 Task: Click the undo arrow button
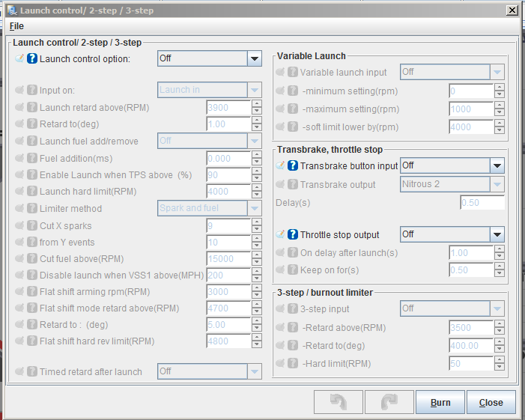339,402
